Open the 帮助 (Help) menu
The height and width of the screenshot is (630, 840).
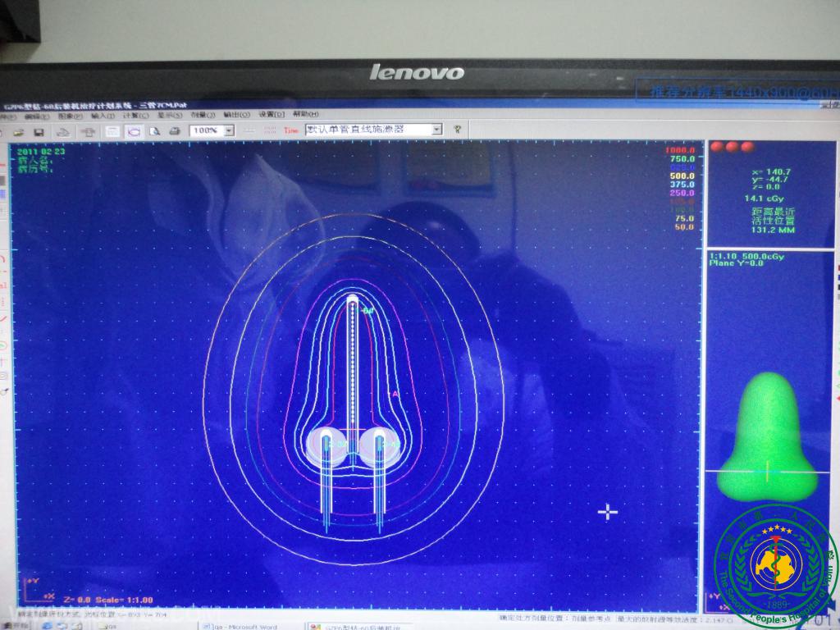305,115
